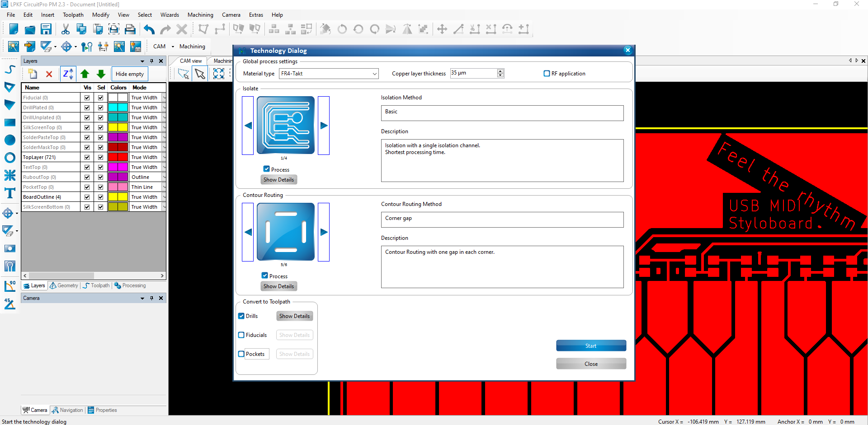Click the Start button
The height and width of the screenshot is (425, 868).
[x=591, y=346]
